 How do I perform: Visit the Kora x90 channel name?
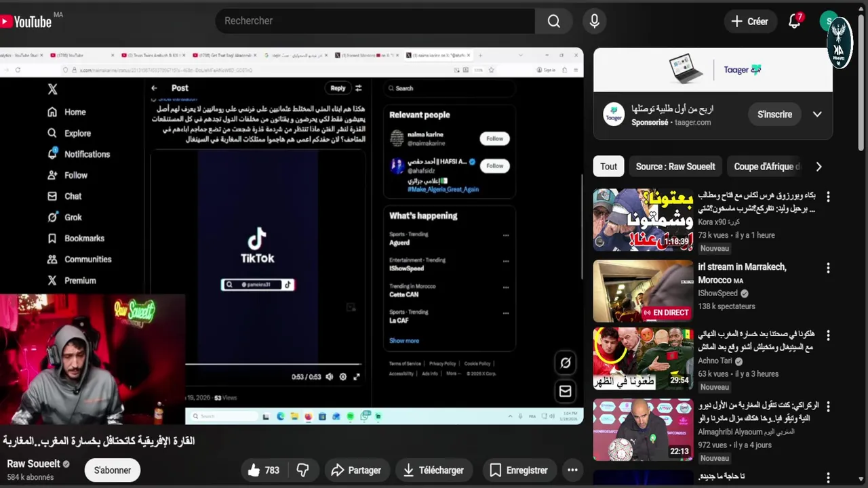719,222
